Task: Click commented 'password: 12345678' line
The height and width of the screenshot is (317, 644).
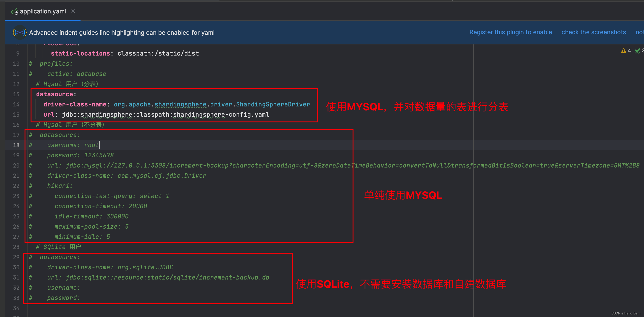Action: [80, 155]
